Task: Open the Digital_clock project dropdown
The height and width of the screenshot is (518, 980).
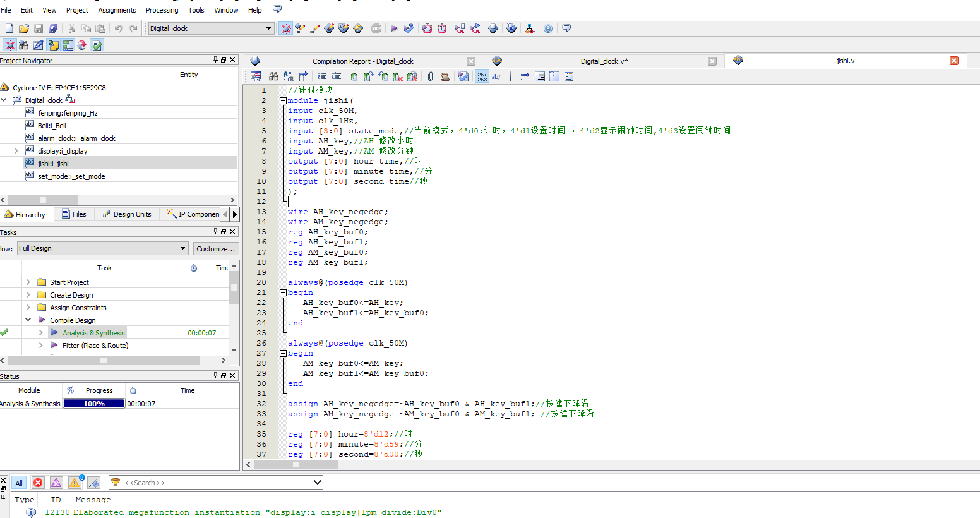Action: point(268,28)
